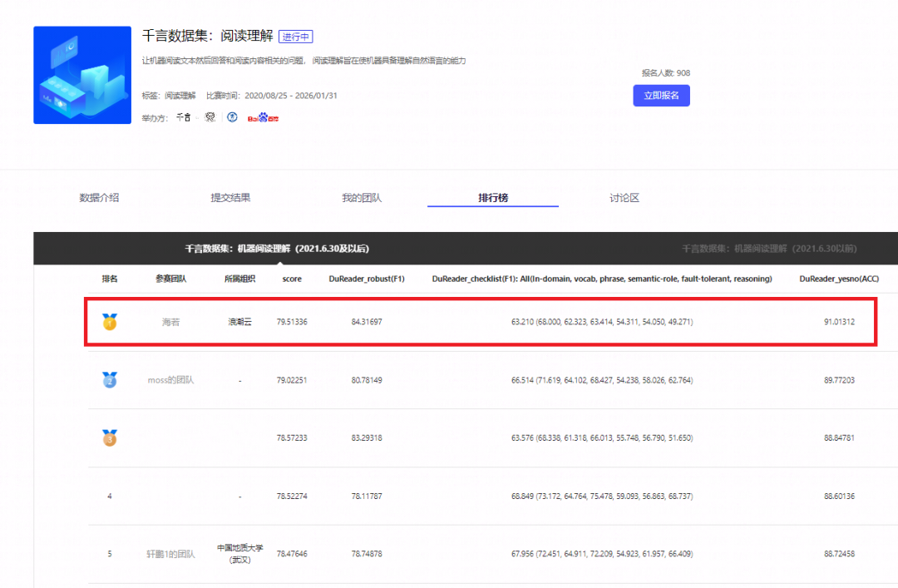898x588 pixels.
Task: Click yesno accuracy 89.77203
Action: [x=839, y=380]
